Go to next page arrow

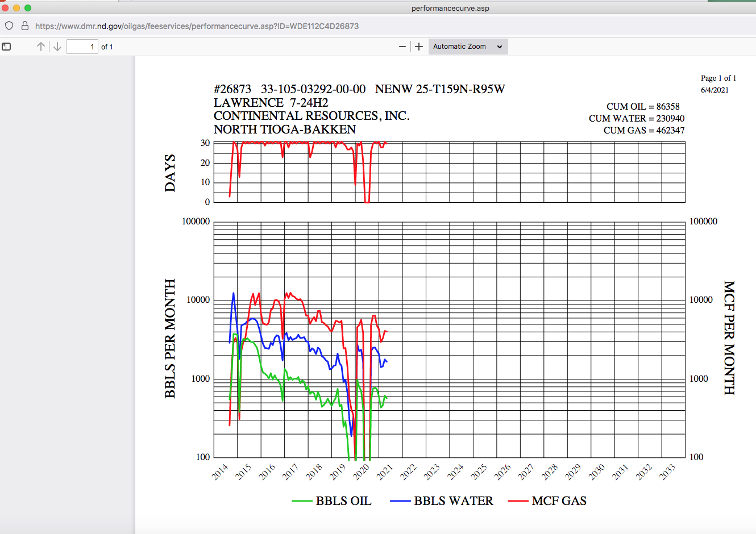point(57,47)
